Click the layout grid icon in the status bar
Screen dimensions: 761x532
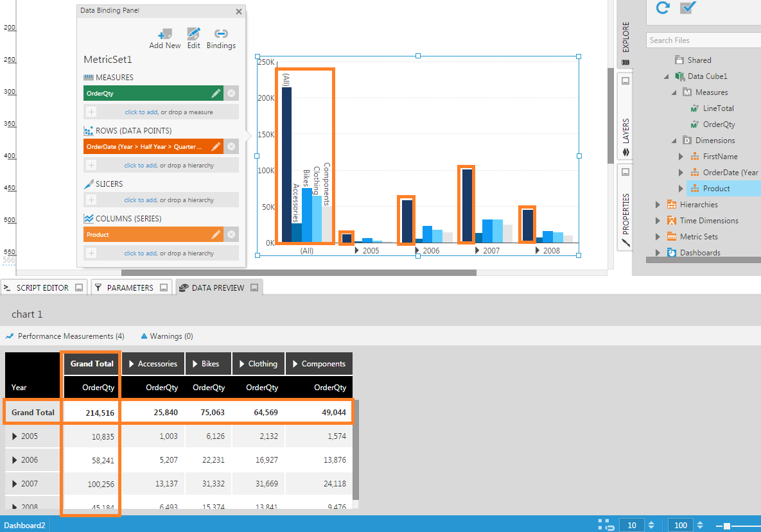point(605,524)
